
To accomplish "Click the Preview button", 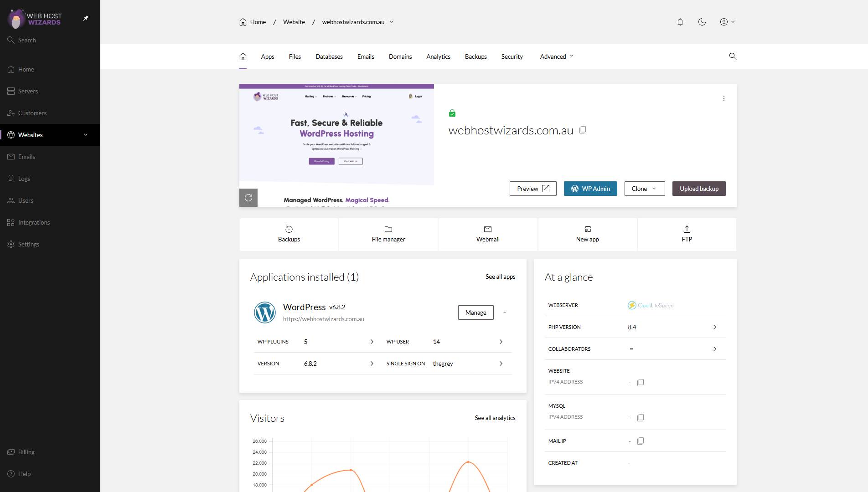I will 533,189.
